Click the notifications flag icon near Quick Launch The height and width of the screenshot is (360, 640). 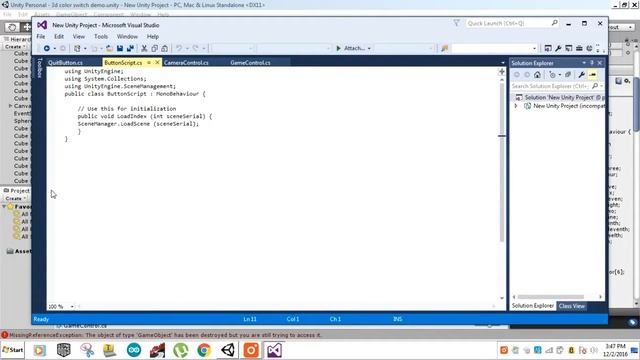pyautogui.click(x=456, y=23)
